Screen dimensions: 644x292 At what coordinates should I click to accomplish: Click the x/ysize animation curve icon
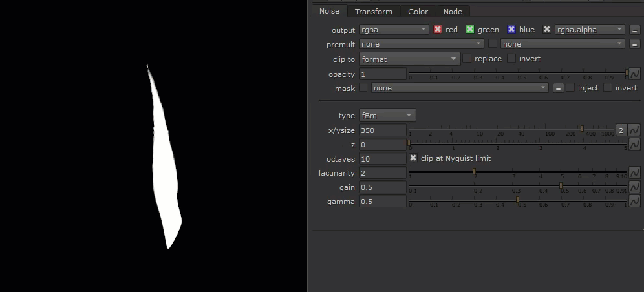point(634,130)
